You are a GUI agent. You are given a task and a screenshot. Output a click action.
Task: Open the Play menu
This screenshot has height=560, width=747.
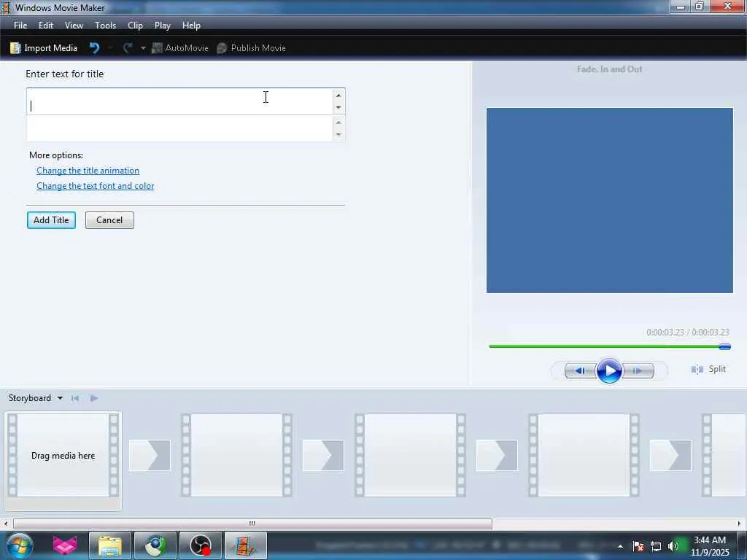click(163, 26)
